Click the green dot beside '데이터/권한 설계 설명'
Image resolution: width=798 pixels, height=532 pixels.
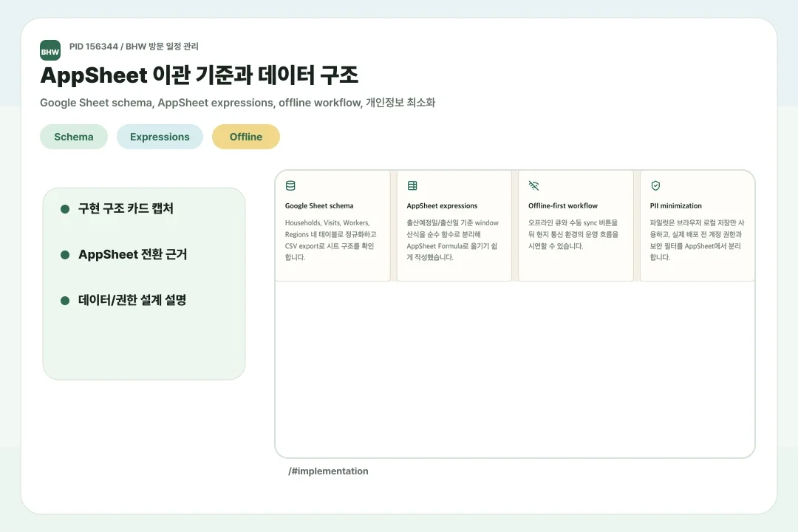(x=64, y=301)
